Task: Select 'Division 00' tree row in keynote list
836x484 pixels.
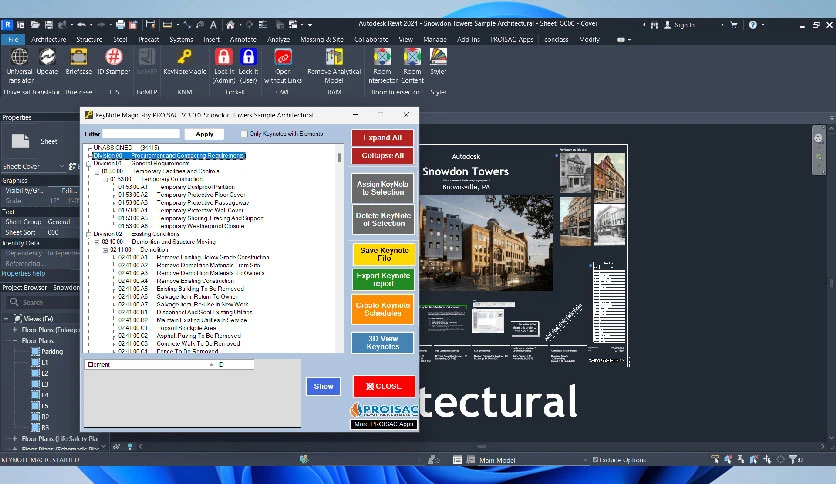Action: pyautogui.click(x=169, y=156)
